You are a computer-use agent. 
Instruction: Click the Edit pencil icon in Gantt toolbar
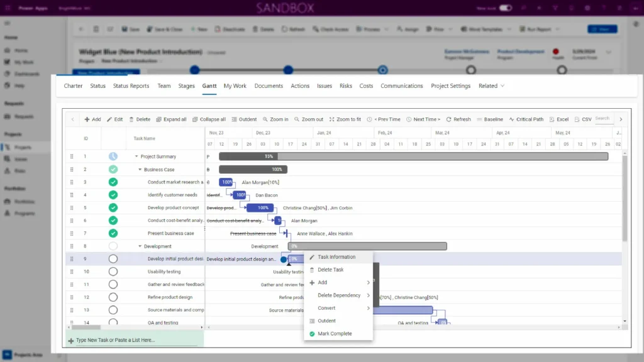[109, 119]
